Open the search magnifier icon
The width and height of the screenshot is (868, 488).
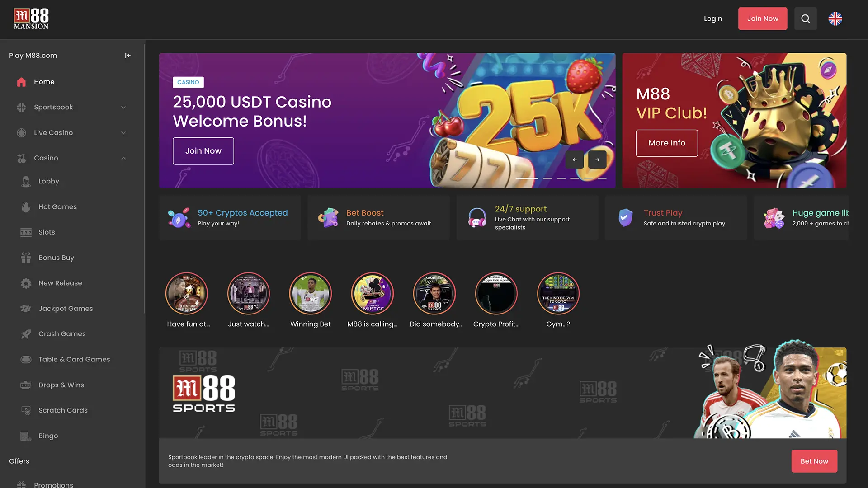point(806,19)
